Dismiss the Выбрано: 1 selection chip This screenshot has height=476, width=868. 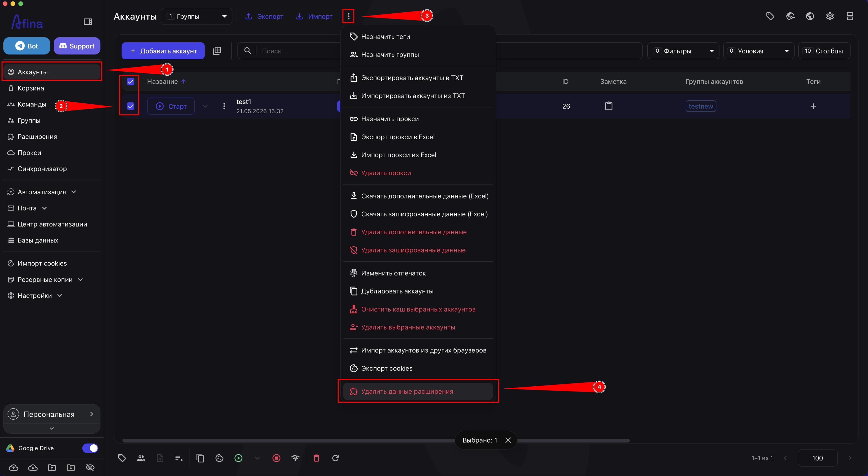point(508,440)
